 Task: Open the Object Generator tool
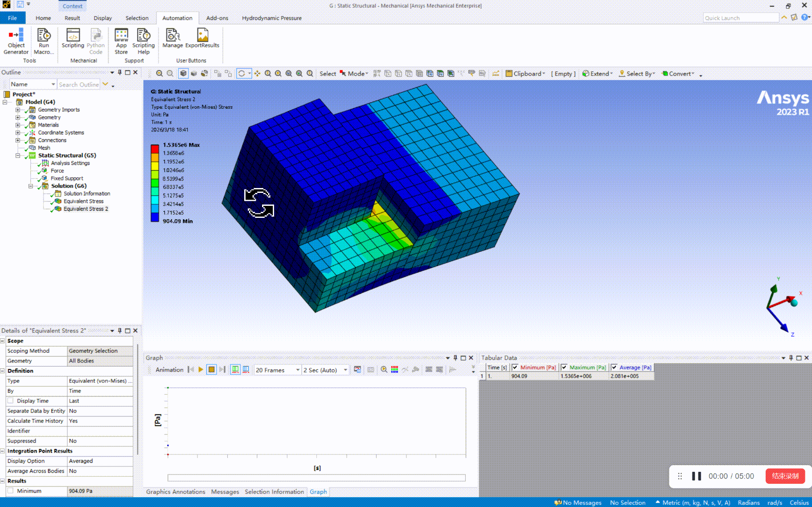(x=16, y=41)
